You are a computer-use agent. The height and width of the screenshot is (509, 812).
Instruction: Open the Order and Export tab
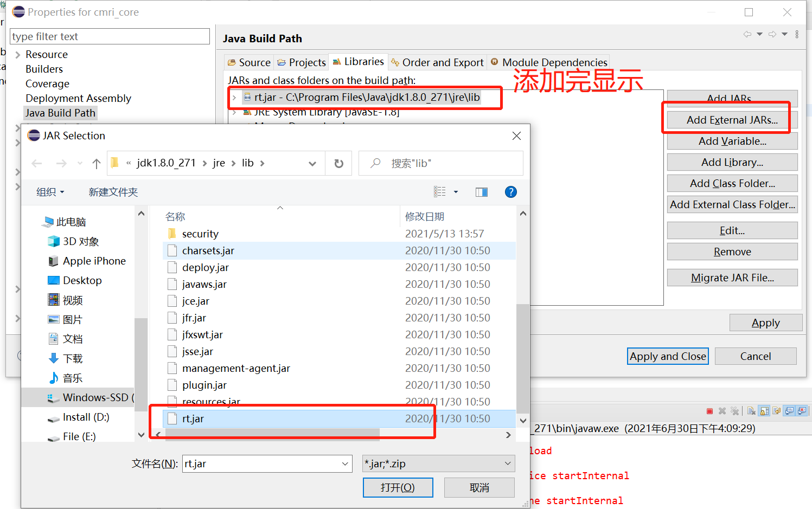437,62
